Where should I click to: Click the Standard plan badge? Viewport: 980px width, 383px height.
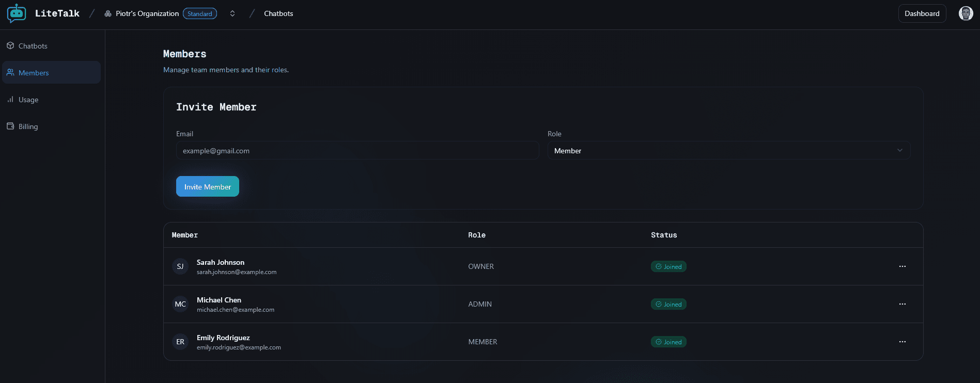(x=200, y=14)
